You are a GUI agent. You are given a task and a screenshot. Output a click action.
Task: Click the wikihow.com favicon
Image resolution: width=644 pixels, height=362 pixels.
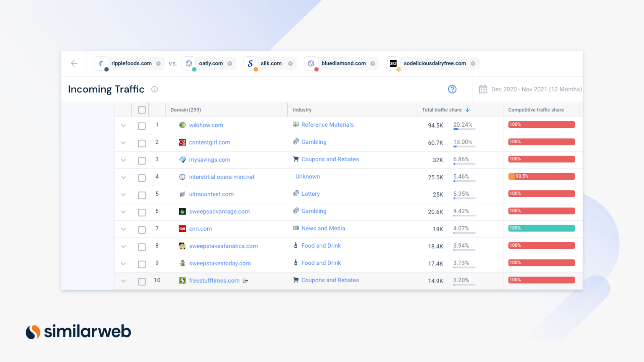tap(182, 125)
